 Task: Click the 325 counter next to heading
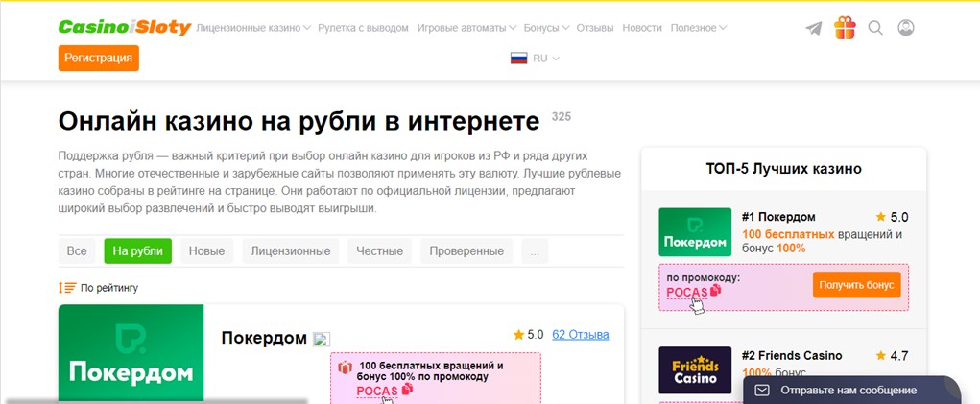click(562, 117)
